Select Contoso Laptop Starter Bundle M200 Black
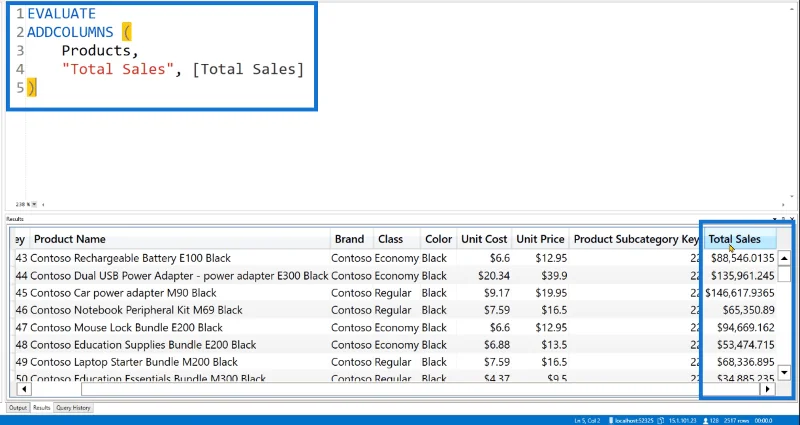 tap(134, 362)
